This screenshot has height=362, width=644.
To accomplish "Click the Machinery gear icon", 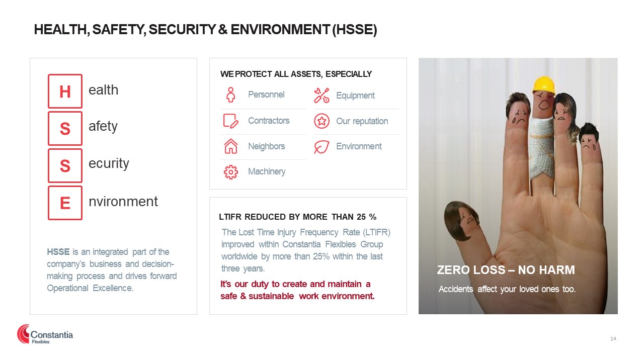I will click(x=230, y=172).
